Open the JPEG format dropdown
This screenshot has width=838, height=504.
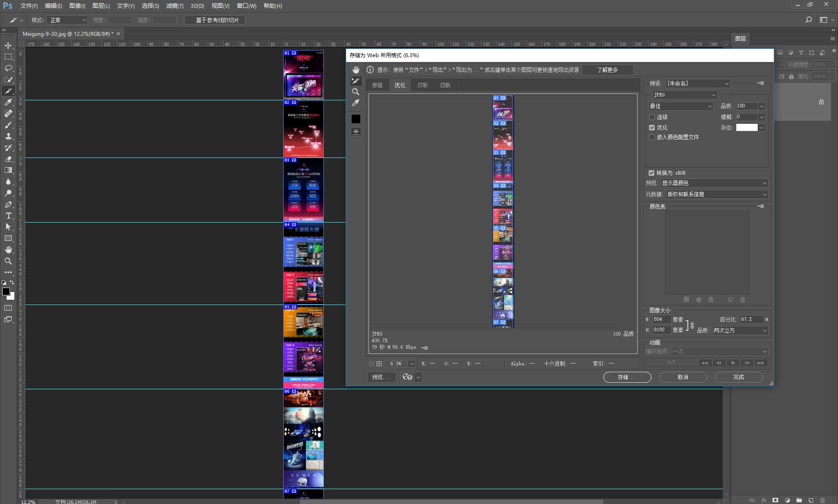684,95
